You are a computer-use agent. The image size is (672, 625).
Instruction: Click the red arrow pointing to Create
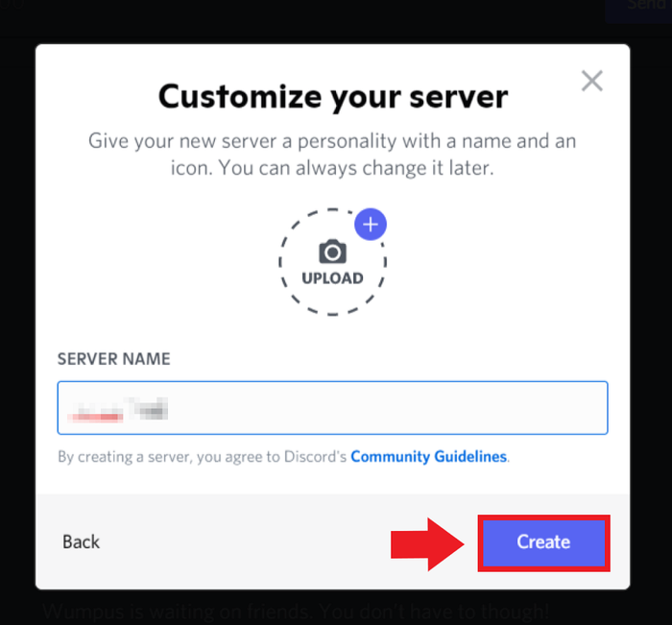click(x=427, y=544)
